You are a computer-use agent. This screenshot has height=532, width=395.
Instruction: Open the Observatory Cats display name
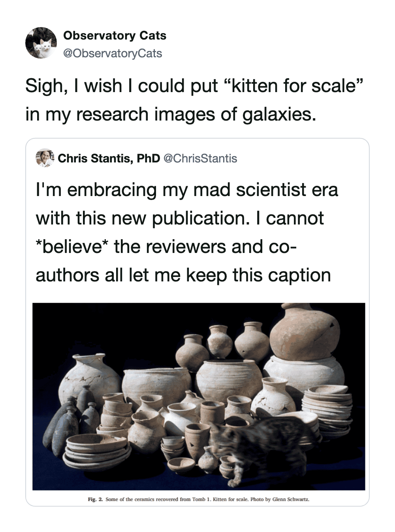(115, 36)
